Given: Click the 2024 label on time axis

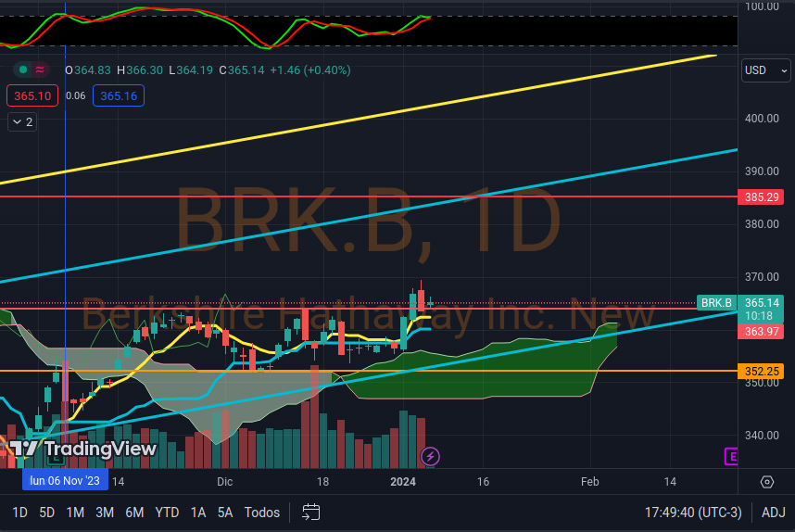Looking at the screenshot, I should pos(403,482).
